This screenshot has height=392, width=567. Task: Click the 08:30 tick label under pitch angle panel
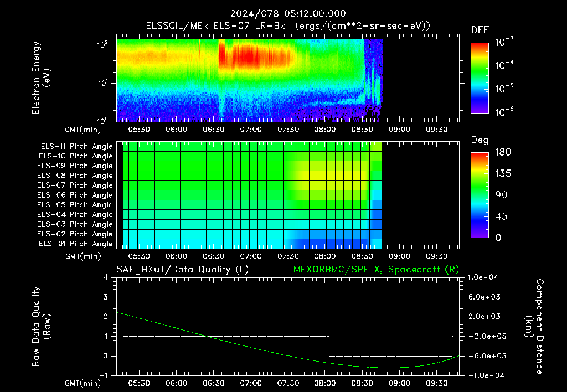click(x=362, y=256)
